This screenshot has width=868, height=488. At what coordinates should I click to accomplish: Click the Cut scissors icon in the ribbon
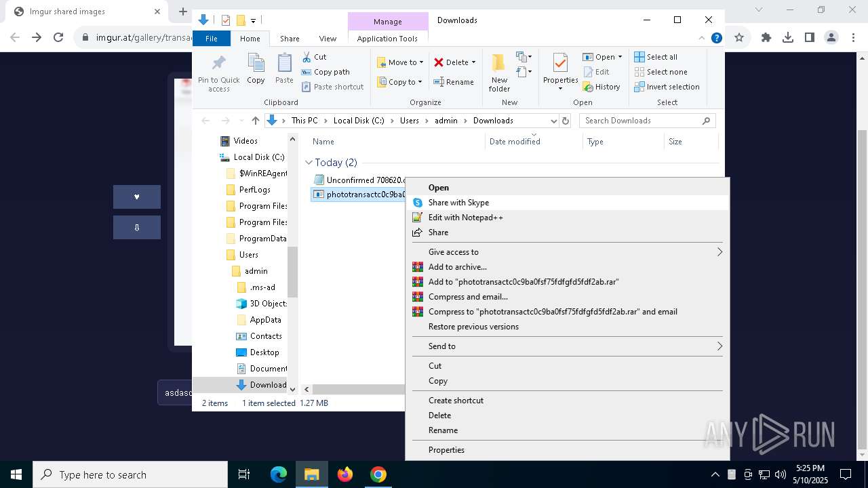coord(307,57)
